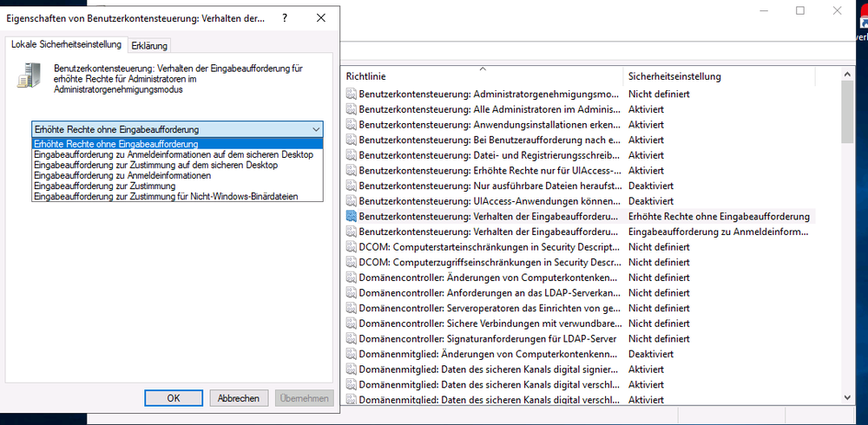Collapse dropdown using the combo box arrow
This screenshot has width=868, height=425.
click(x=314, y=129)
